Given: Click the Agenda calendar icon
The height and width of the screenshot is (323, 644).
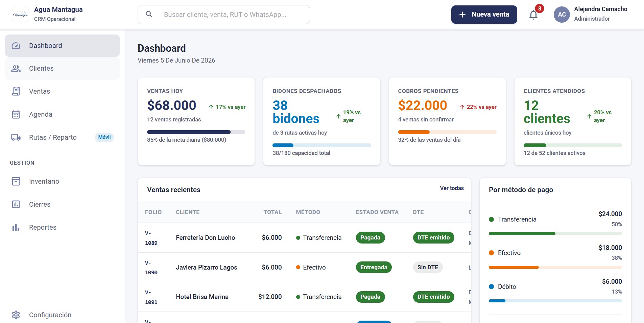Looking at the screenshot, I should 16,114.
